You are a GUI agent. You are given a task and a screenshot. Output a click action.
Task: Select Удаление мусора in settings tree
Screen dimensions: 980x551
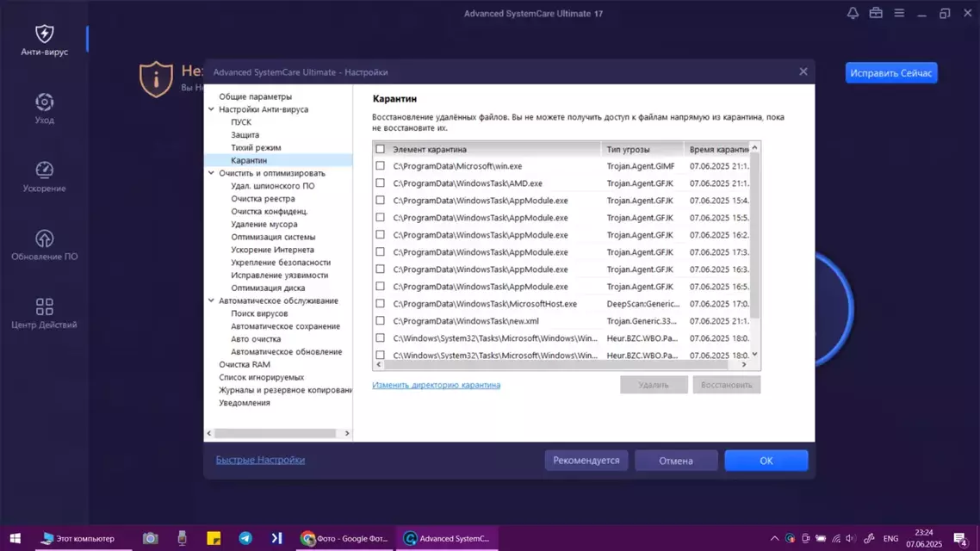[264, 224]
